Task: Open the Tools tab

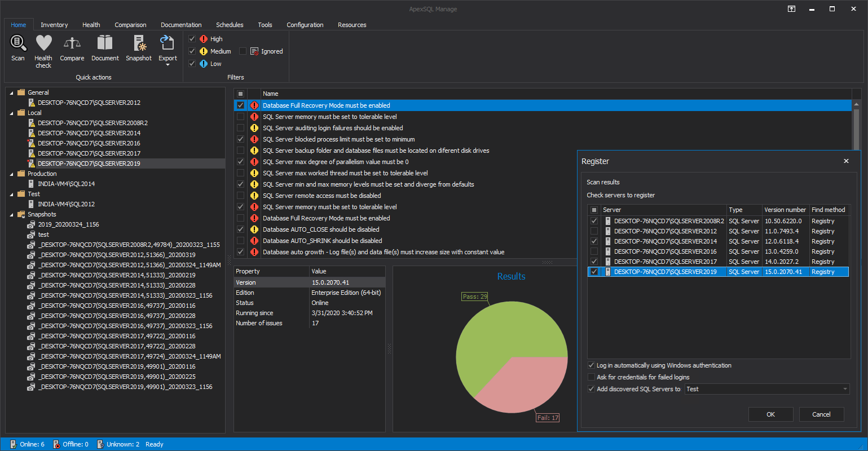Action: pyautogui.click(x=265, y=25)
